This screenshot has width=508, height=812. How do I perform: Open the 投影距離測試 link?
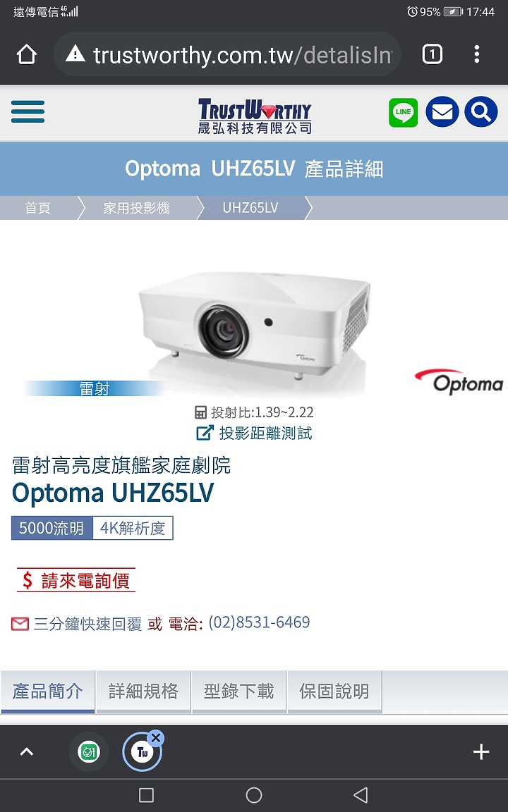pyautogui.click(x=254, y=433)
